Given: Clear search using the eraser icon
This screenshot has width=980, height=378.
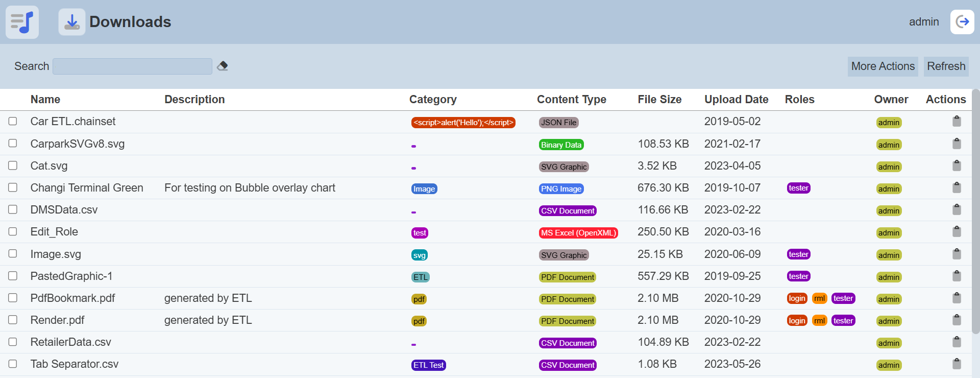Looking at the screenshot, I should coord(223,66).
